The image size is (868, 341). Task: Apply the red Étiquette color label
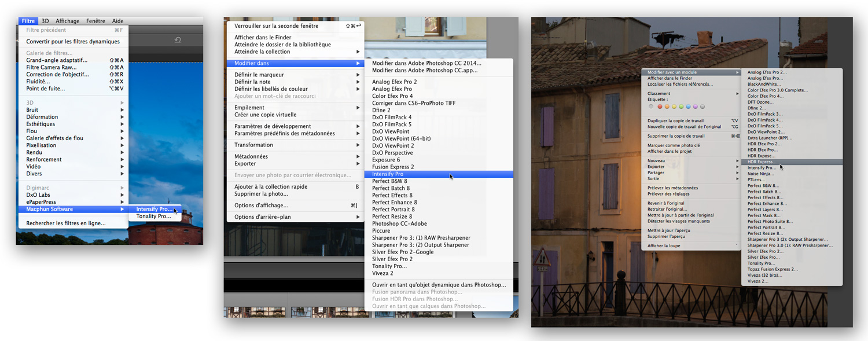(660, 107)
